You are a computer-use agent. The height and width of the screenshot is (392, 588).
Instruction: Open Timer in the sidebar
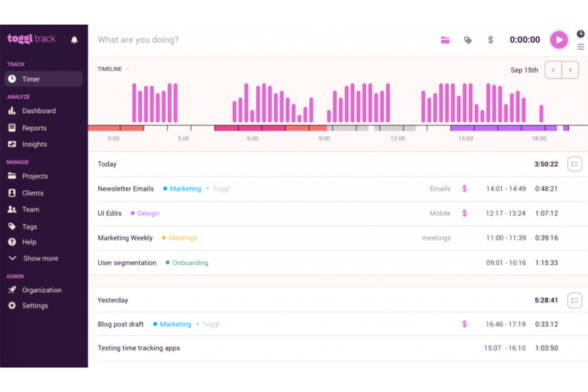[x=43, y=79]
